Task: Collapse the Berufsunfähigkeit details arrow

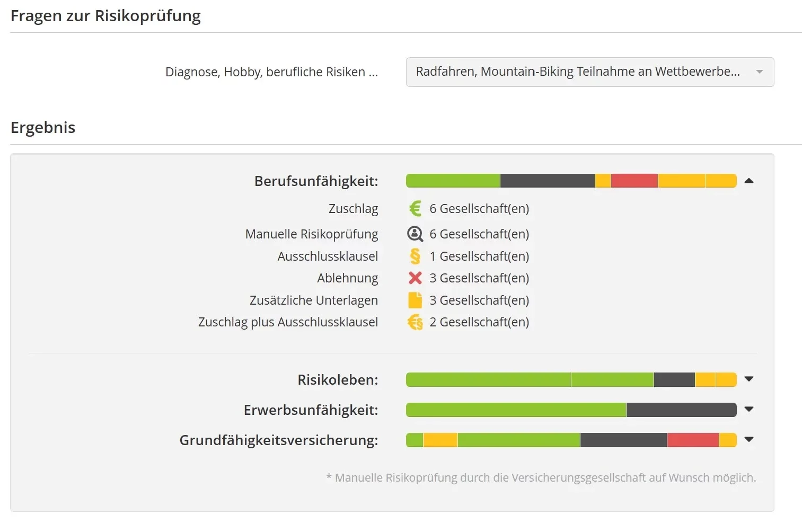Action: coord(748,181)
